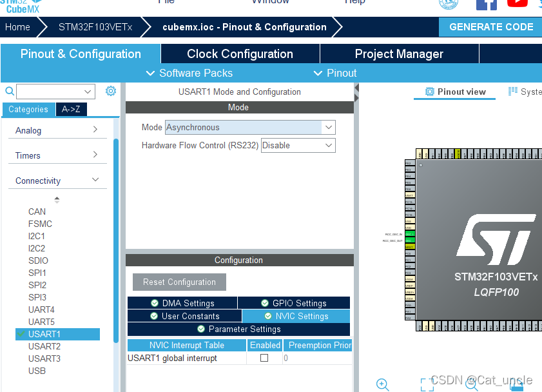Select the Pinout view tab
Screen dimensions: 542x392
(x=455, y=92)
